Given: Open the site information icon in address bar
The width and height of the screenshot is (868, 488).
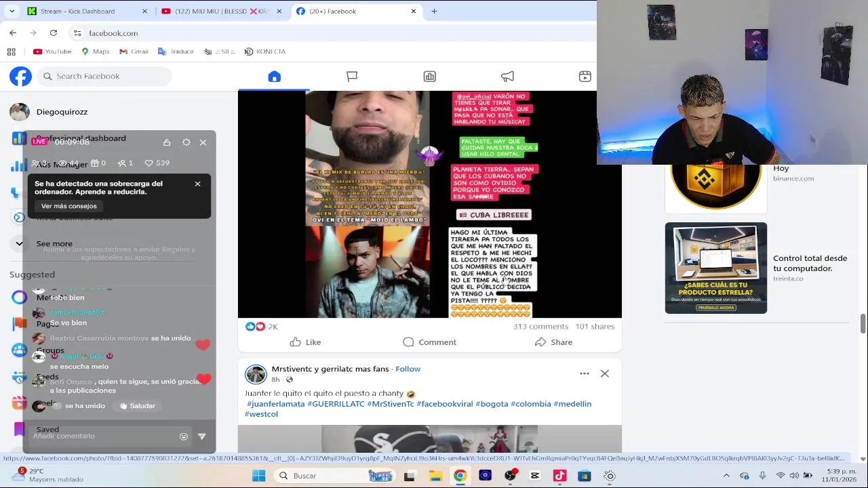Looking at the screenshot, I should point(77,33).
